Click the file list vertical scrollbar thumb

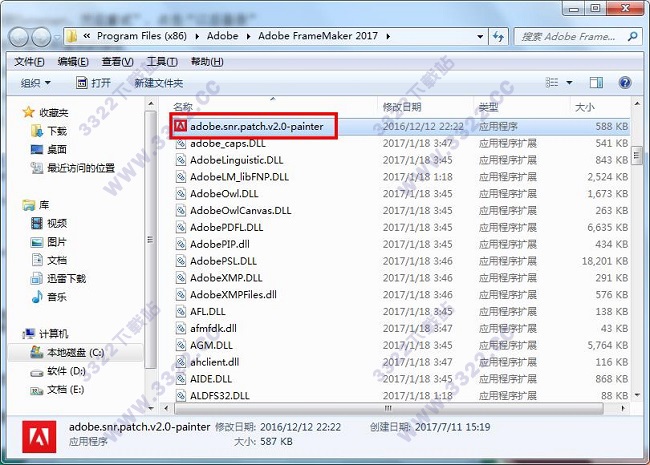tap(637, 155)
